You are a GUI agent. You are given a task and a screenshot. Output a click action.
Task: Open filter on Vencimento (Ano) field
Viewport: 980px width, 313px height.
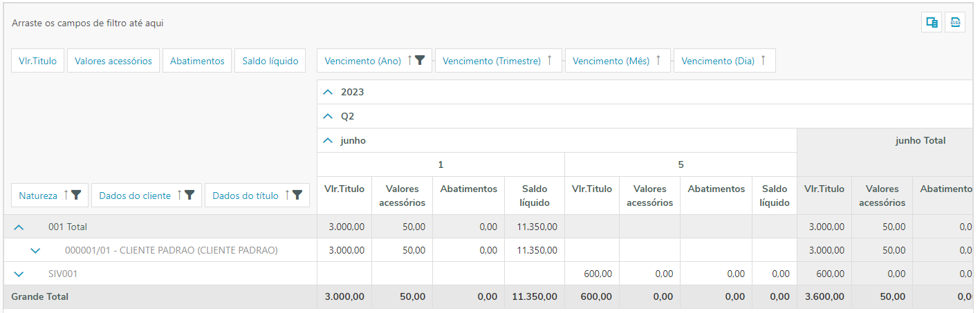click(x=419, y=60)
